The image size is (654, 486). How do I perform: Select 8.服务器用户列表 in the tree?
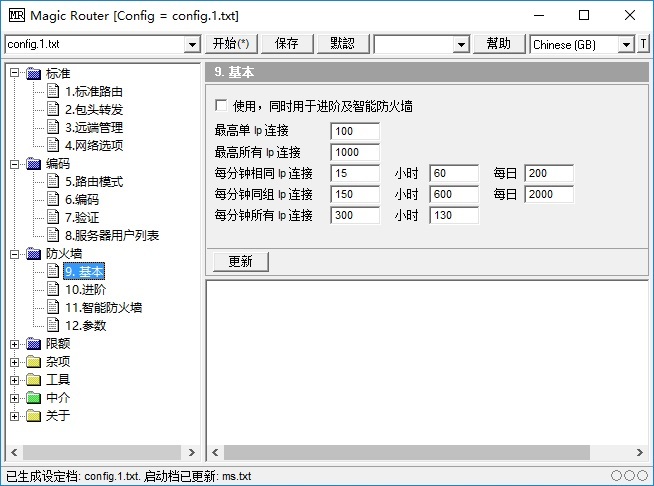112,235
